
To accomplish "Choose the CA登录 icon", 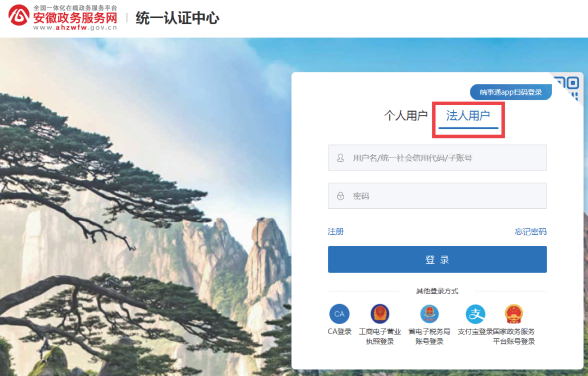I will coord(339,314).
